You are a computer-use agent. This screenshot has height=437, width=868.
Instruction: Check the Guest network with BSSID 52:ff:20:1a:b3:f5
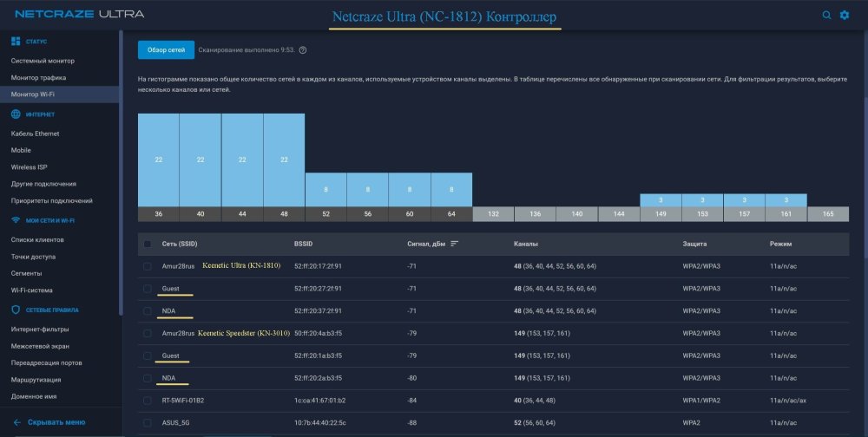(148, 355)
